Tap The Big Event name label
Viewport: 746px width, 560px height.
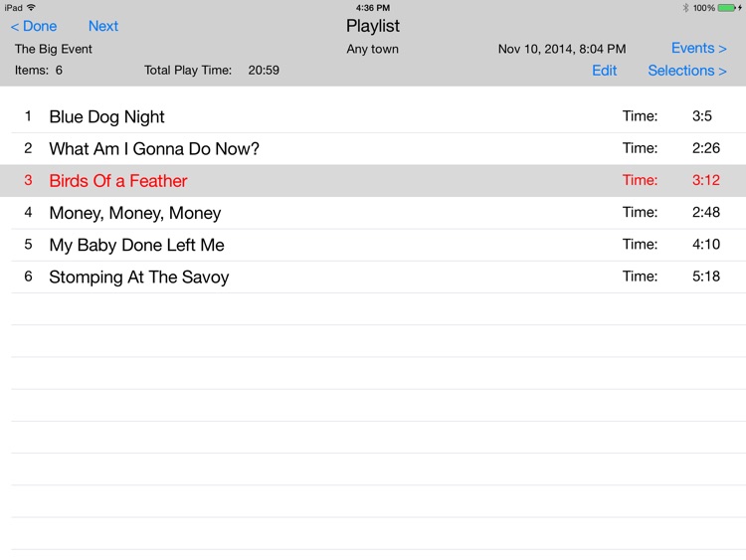tap(54, 49)
